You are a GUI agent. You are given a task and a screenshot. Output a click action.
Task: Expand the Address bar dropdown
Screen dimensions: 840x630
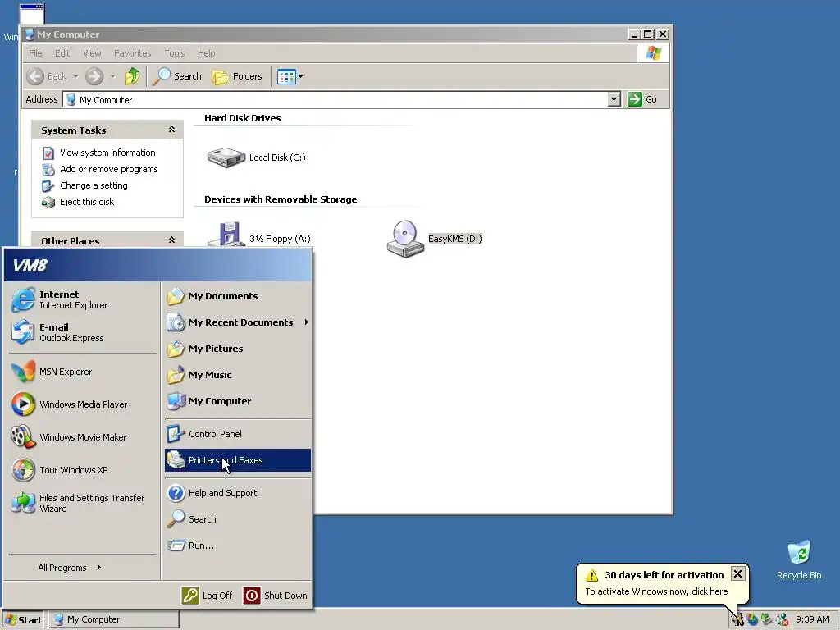(x=614, y=99)
